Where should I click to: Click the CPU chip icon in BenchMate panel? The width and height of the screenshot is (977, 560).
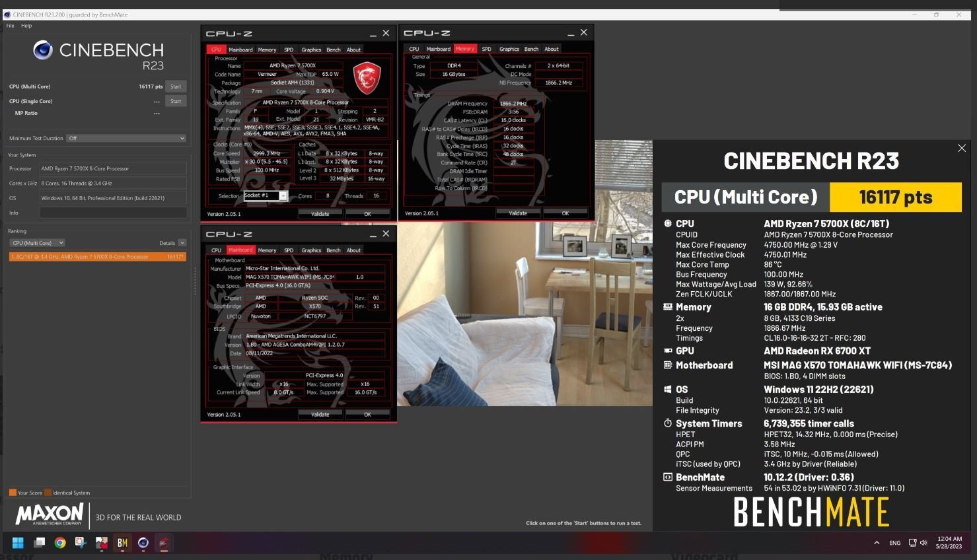(x=668, y=224)
